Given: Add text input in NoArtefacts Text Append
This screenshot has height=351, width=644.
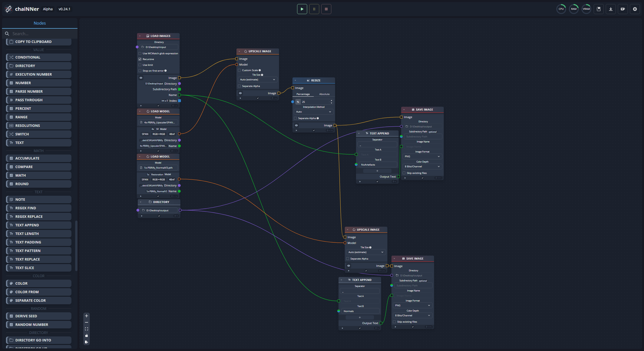Looking at the screenshot, I should tap(377, 171).
